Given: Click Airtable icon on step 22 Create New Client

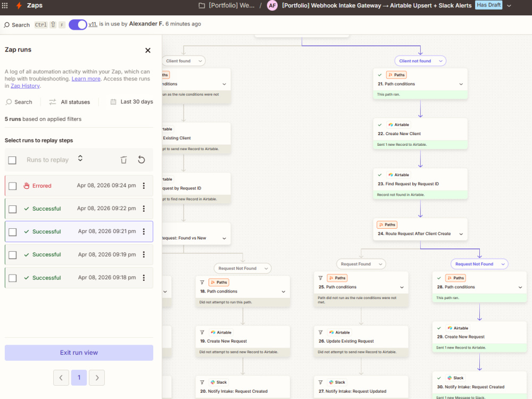Looking at the screenshot, I should click(x=390, y=125).
